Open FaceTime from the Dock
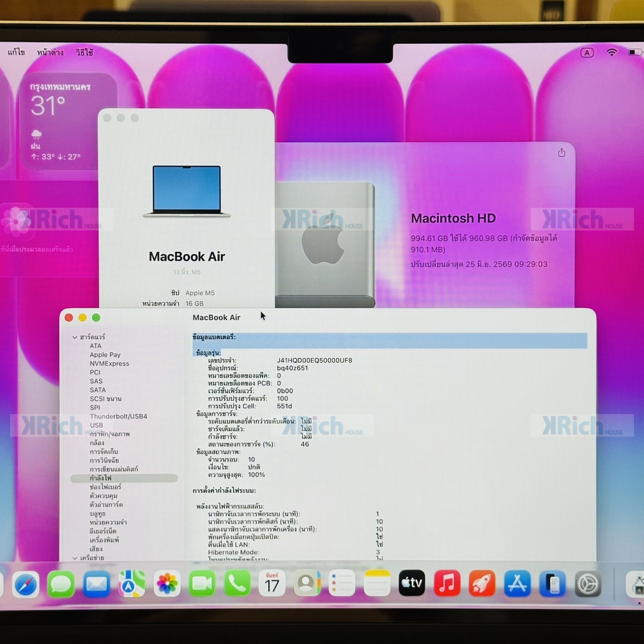Image resolution: width=644 pixels, height=644 pixels. (x=202, y=584)
